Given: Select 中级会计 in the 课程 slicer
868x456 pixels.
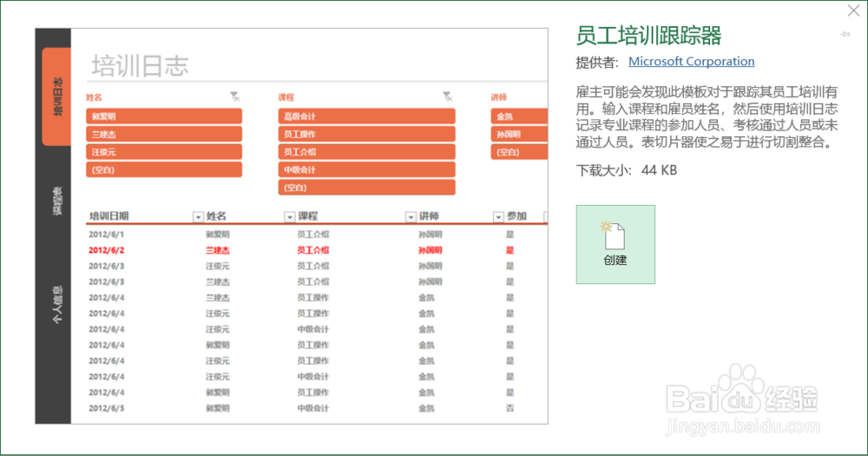Looking at the screenshot, I should click(x=366, y=169).
